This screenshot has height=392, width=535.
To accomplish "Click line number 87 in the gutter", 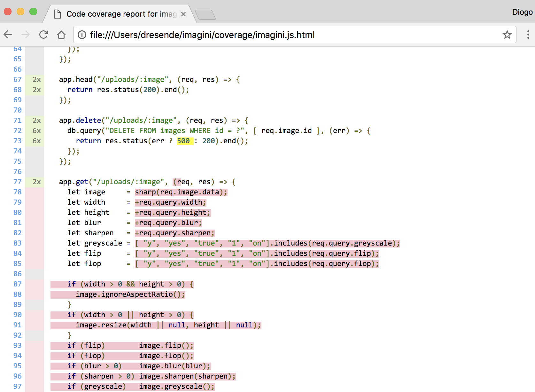I will pyautogui.click(x=18, y=284).
